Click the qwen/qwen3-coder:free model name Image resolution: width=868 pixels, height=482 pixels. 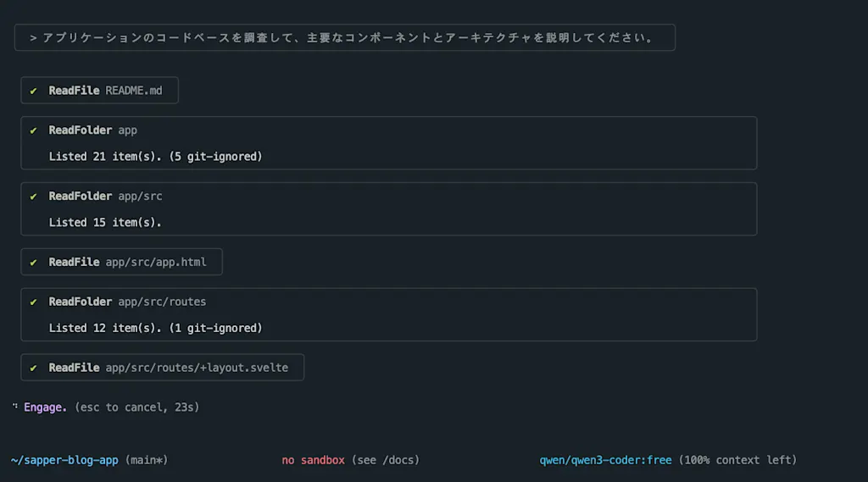[605, 460]
